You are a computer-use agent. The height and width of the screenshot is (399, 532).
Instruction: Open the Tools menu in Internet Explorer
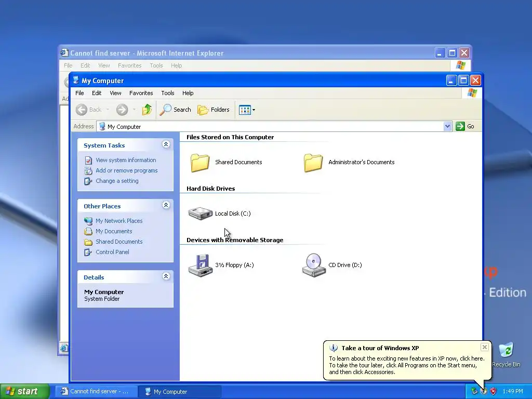(156, 65)
